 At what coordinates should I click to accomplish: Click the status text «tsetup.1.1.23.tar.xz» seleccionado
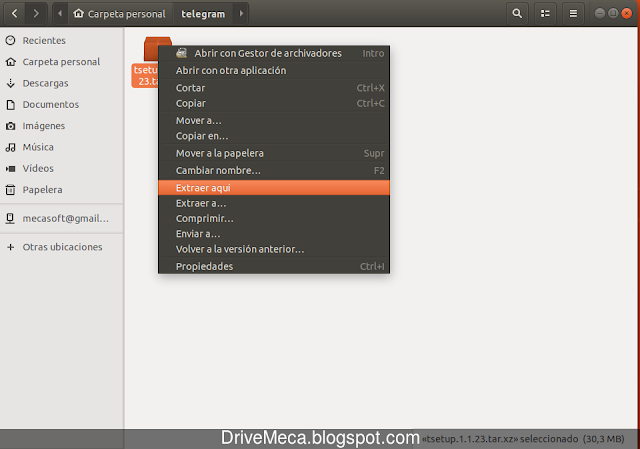click(500, 439)
